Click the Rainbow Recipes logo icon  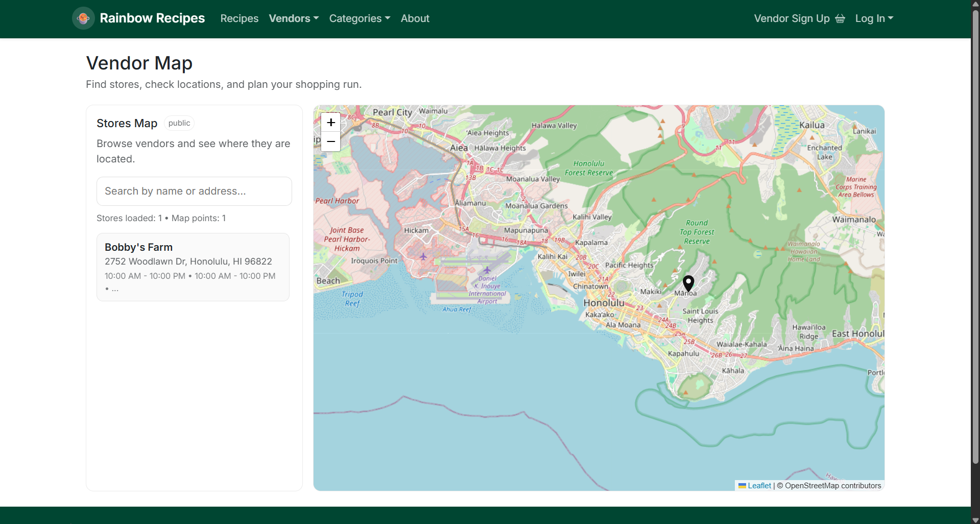pyautogui.click(x=83, y=18)
